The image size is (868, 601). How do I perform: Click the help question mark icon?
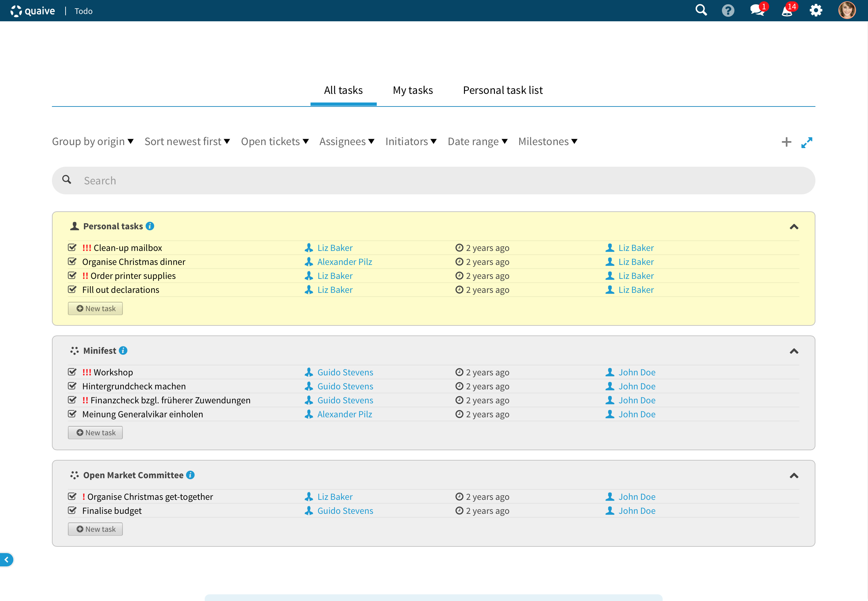tap(728, 10)
